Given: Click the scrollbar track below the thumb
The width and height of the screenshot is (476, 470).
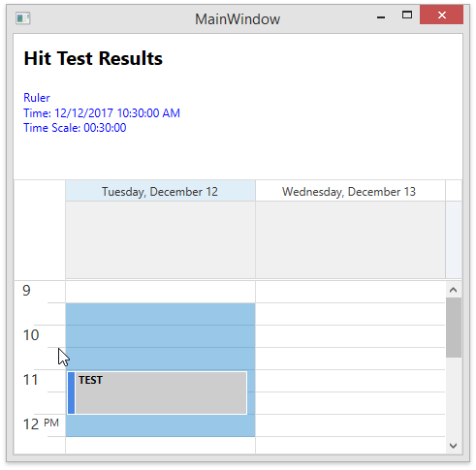Looking at the screenshot, I should (x=454, y=397).
